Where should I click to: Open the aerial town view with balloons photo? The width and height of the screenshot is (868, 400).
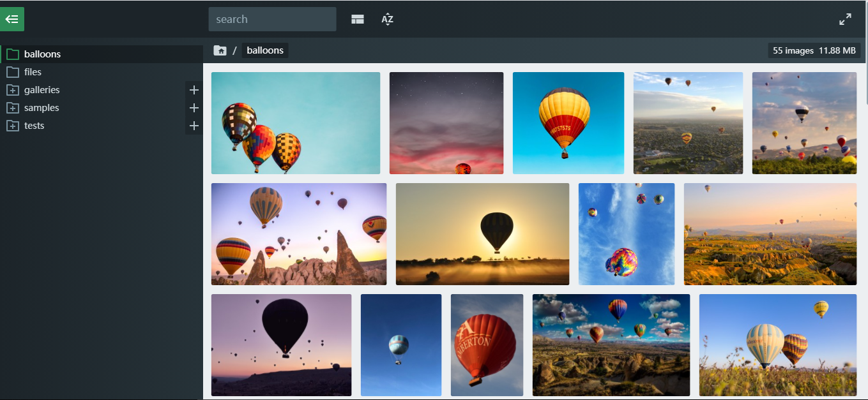tap(688, 123)
